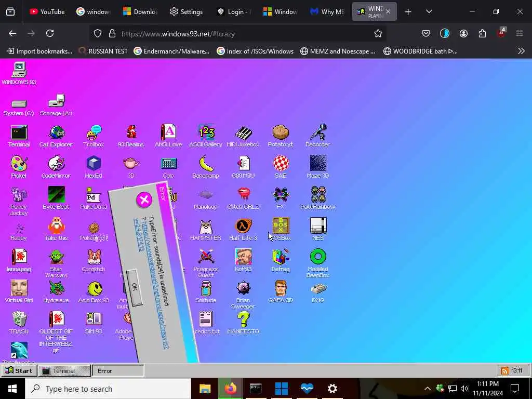The image size is (532, 399).
Task: Close the rotated Error dialog
Action: point(144,199)
